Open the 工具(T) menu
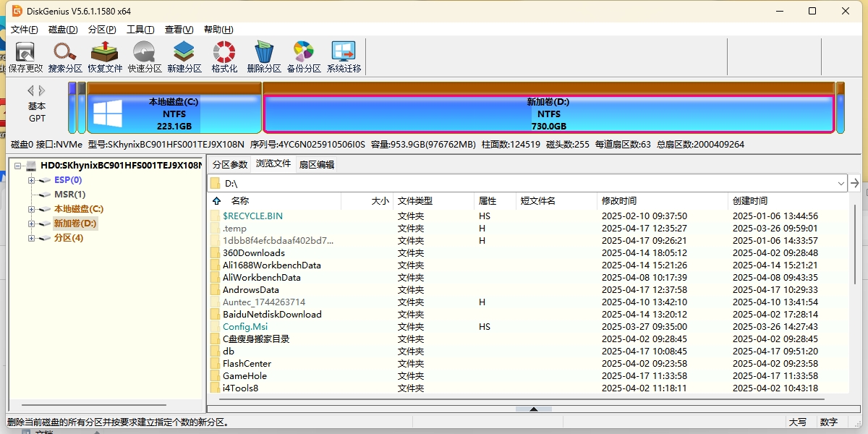The image size is (868, 434). 140,30
